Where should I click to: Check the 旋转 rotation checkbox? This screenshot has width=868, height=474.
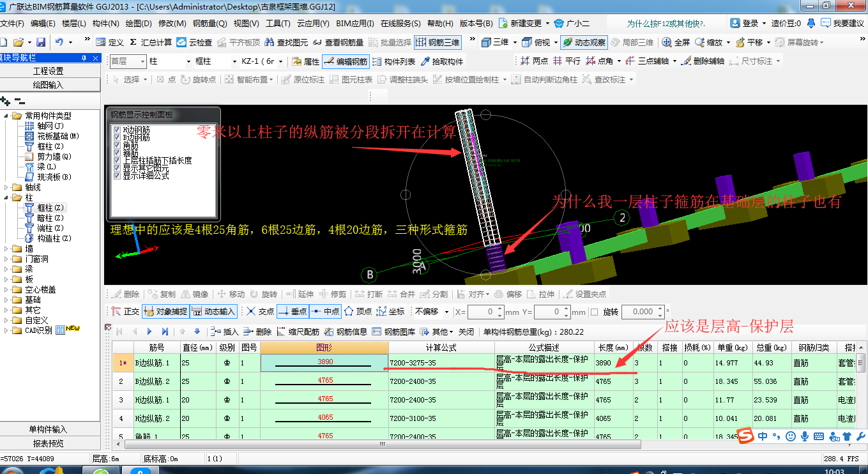pos(595,312)
